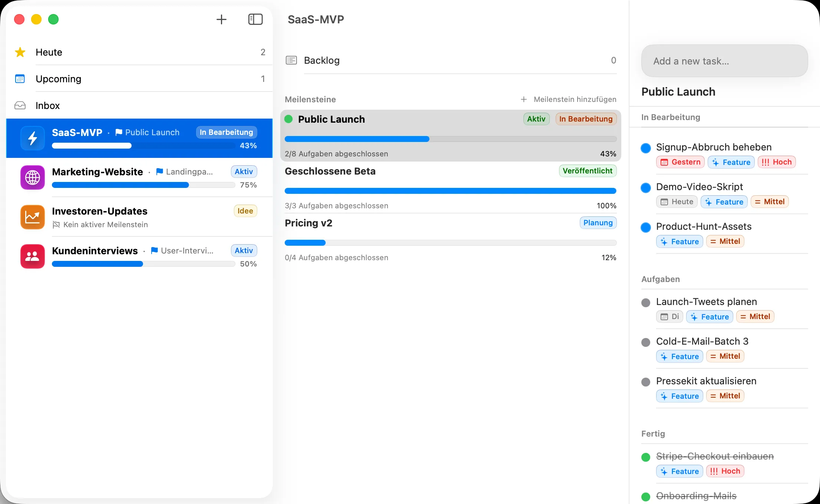Select the Heute sidebar item
820x504 pixels.
pos(139,52)
